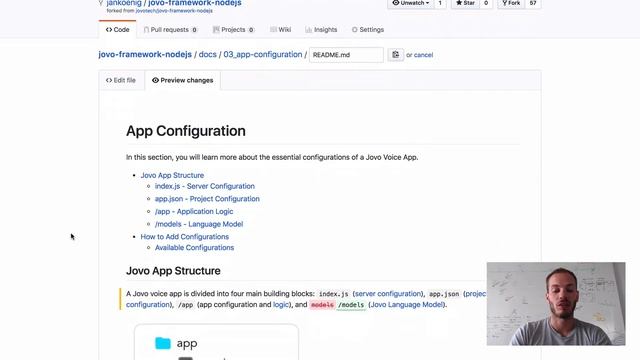Viewport: 640px width, 360px height.
Task: Click the Projects board icon
Action: click(x=216, y=30)
